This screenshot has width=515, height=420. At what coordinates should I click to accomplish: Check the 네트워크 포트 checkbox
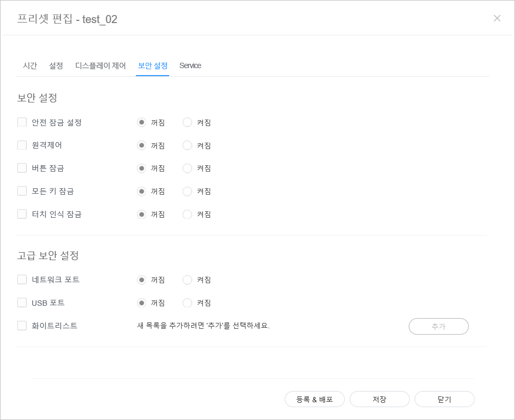22,279
